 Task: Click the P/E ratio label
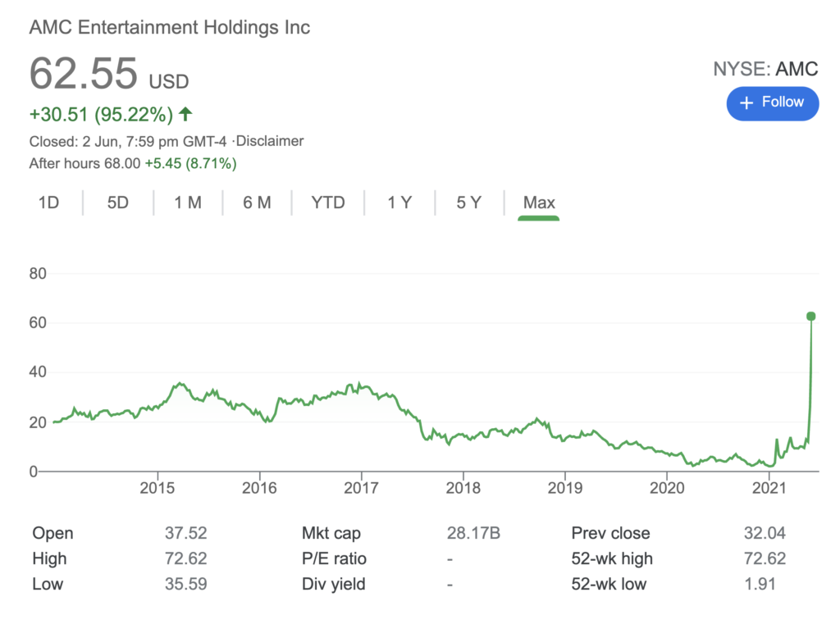[x=335, y=558]
